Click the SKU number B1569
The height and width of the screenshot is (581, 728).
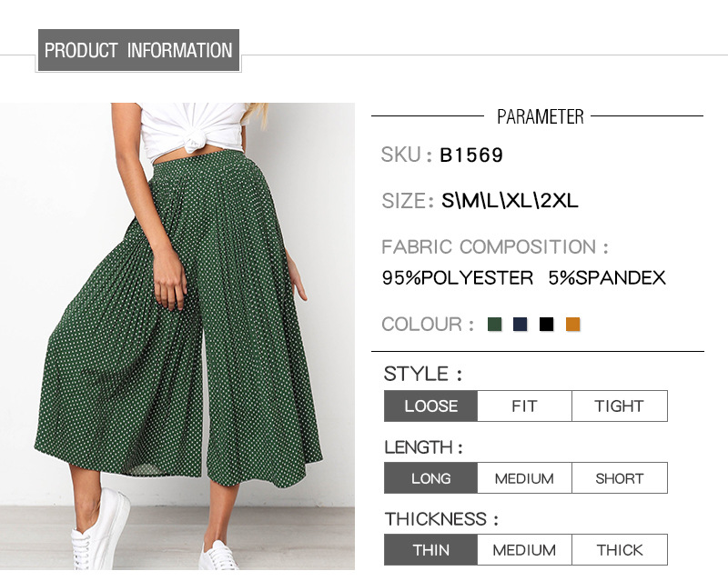[x=471, y=155]
